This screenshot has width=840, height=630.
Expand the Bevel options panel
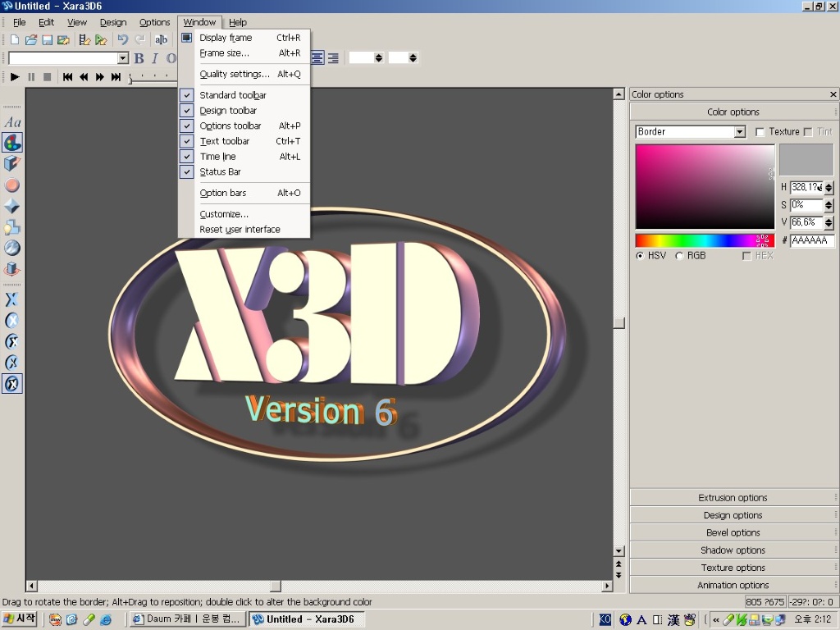coord(733,532)
